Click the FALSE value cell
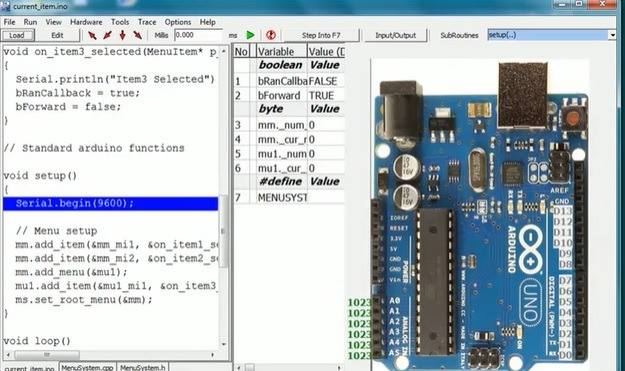This screenshot has height=371, width=625. click(x=326, y=81)
